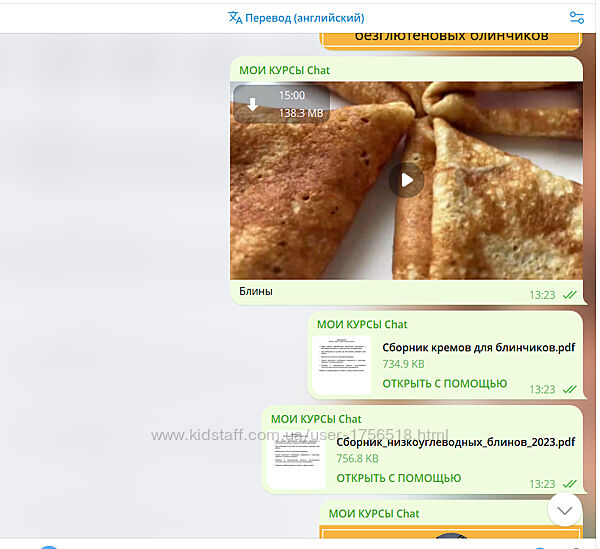Open translation settings sliders icon
The image size is (600, 549).
(576, 17)
